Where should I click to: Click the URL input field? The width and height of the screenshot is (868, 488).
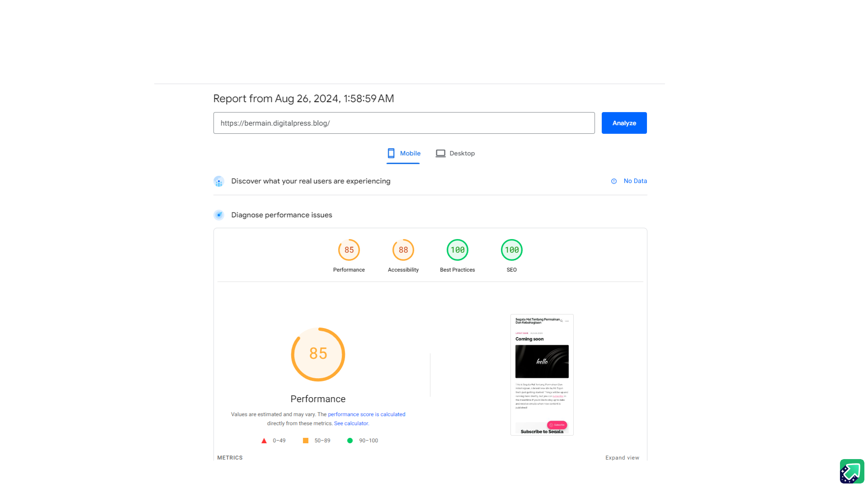click(x=404, y=123)
